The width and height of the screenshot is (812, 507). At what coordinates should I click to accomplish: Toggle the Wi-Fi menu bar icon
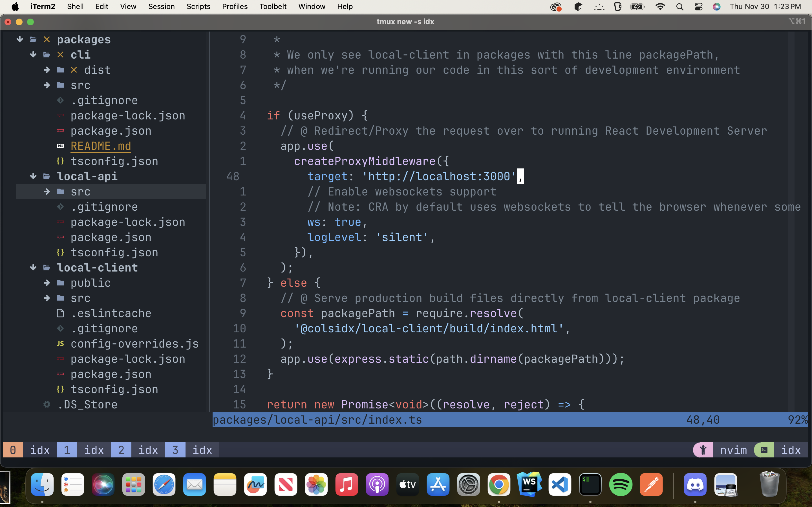[x=660, y=7]
